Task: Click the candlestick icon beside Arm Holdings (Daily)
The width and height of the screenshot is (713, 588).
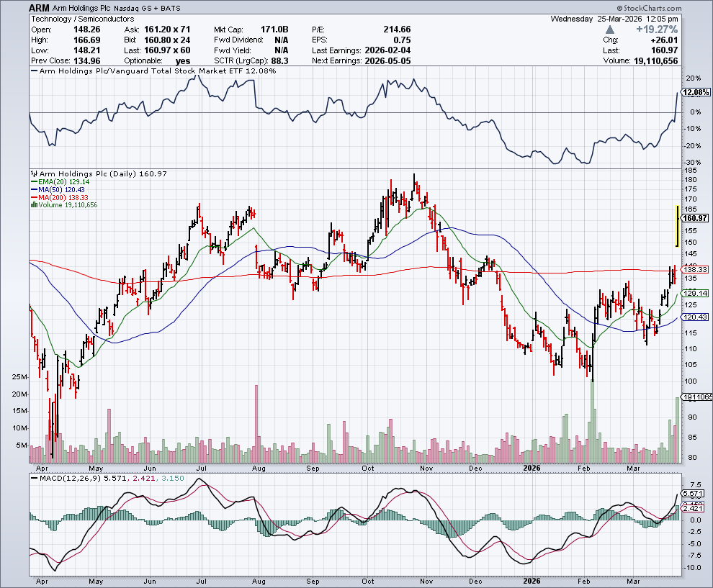Action: coord(33,173)
